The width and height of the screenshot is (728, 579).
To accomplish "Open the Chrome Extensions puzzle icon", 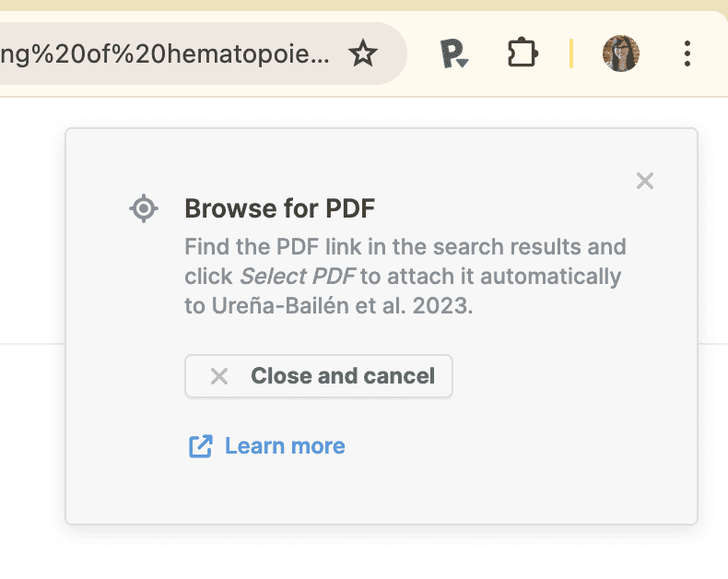I will coord(523,53).
